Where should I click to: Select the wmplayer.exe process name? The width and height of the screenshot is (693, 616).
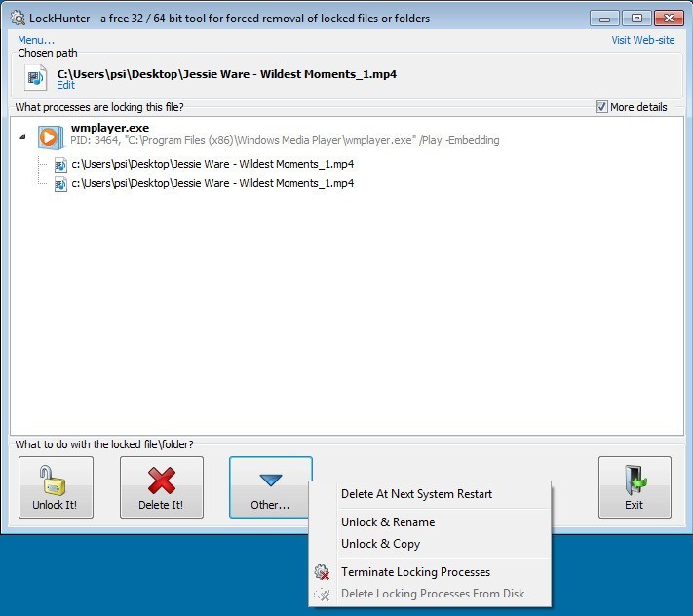tap(110, 128)
